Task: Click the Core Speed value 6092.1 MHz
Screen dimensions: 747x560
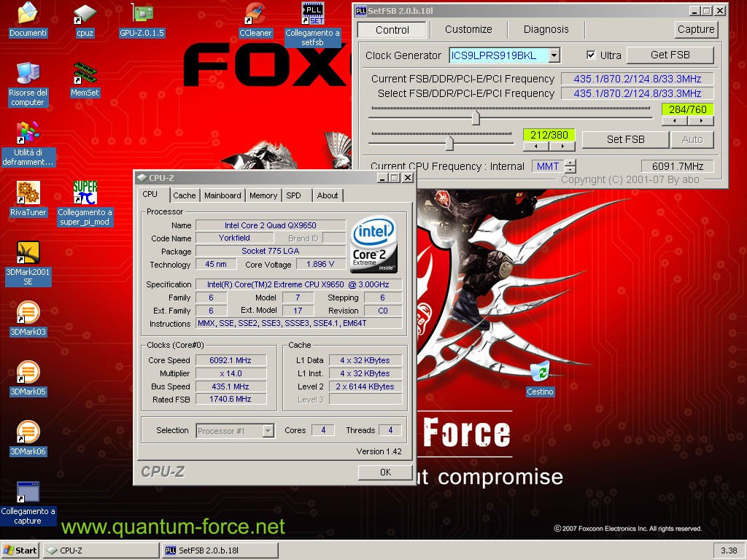Action: click(x=231, y=360)
